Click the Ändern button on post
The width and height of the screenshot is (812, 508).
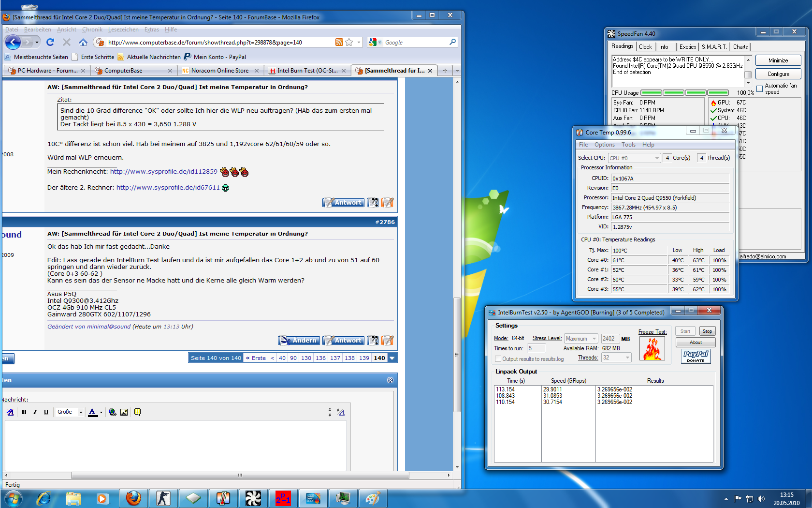(x=299, y=341)
